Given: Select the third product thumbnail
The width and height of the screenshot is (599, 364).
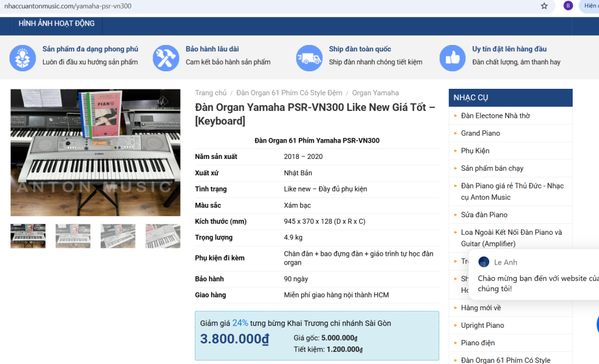Looking at the screenshot, I should [118, 236].
